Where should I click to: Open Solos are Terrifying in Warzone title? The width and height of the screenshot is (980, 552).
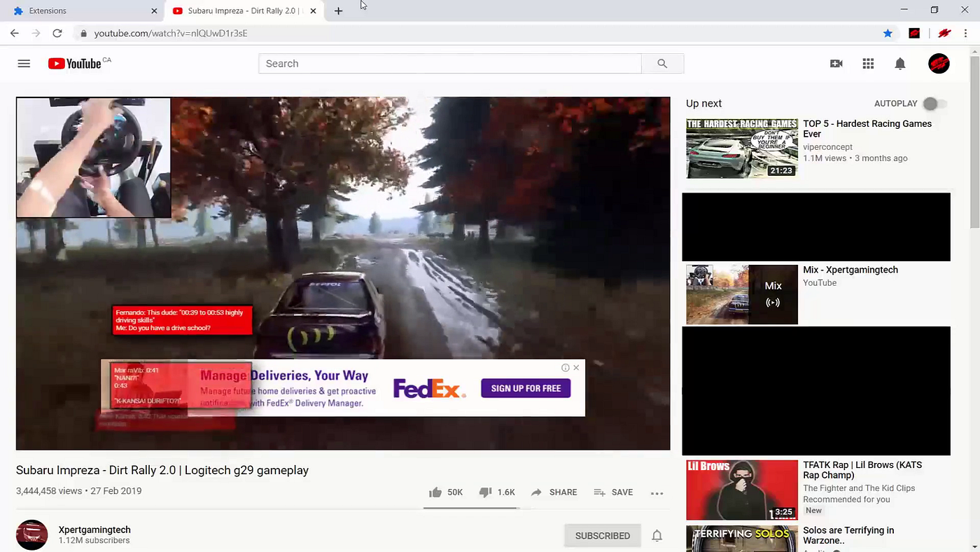[x=848, y=536]
